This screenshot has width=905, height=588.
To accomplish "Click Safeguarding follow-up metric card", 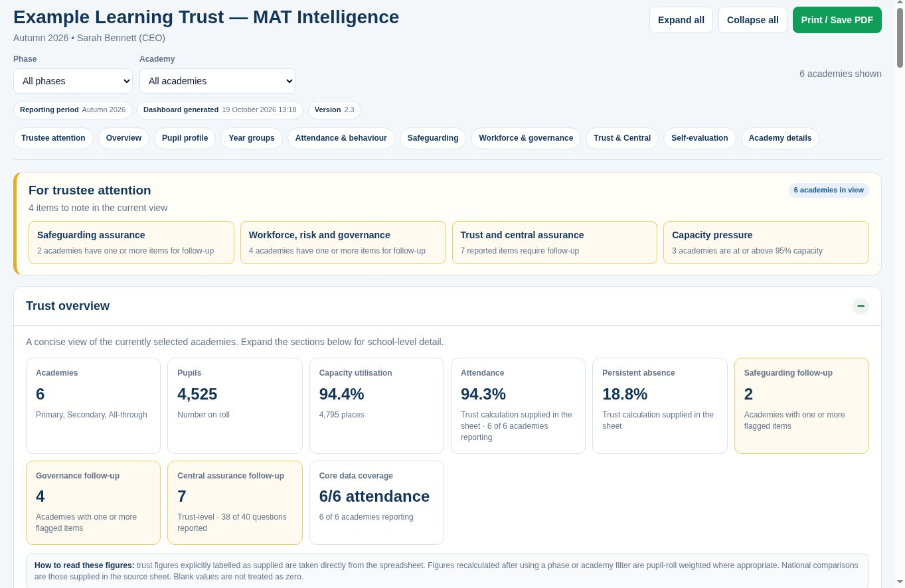I will pyautogui.click(x=801, y=405).
